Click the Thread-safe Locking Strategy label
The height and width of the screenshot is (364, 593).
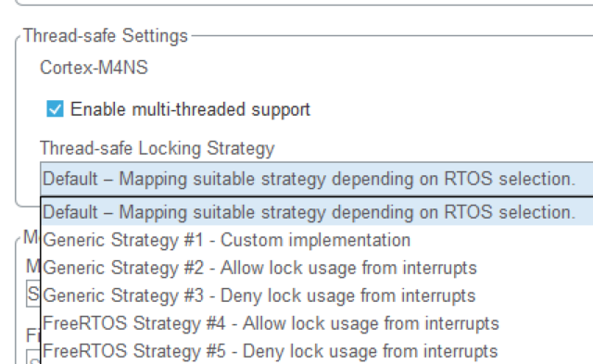158,148
